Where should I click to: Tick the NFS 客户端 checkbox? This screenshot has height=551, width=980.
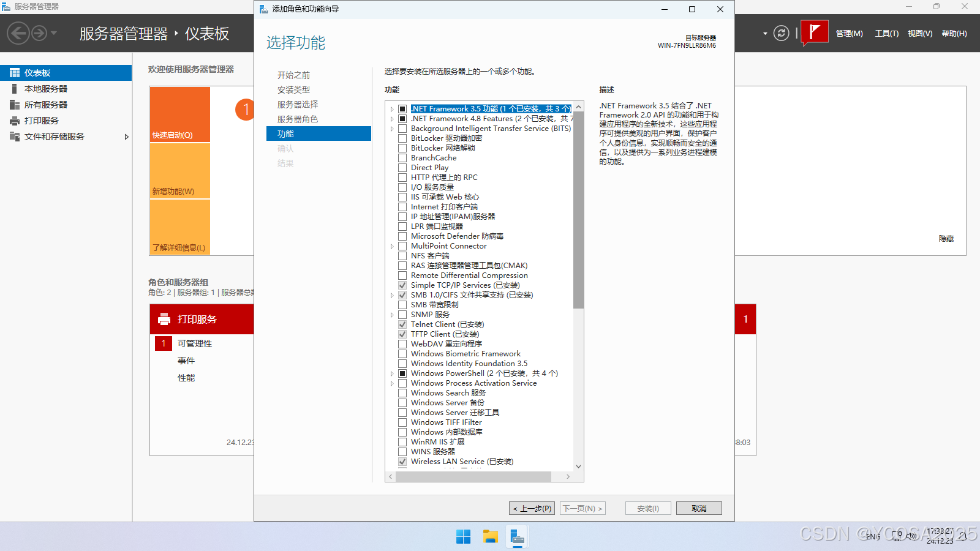[x=402, y=256]
